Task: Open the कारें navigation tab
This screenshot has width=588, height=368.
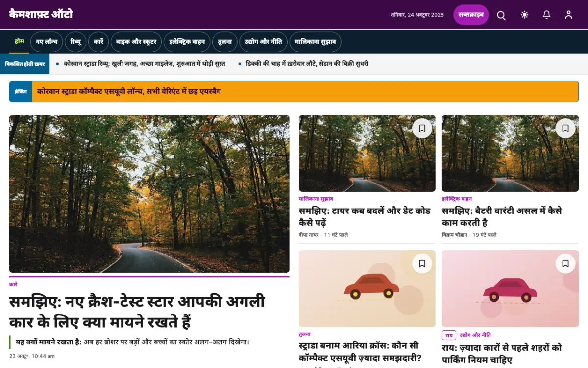Action: click(x=98, y=42)
